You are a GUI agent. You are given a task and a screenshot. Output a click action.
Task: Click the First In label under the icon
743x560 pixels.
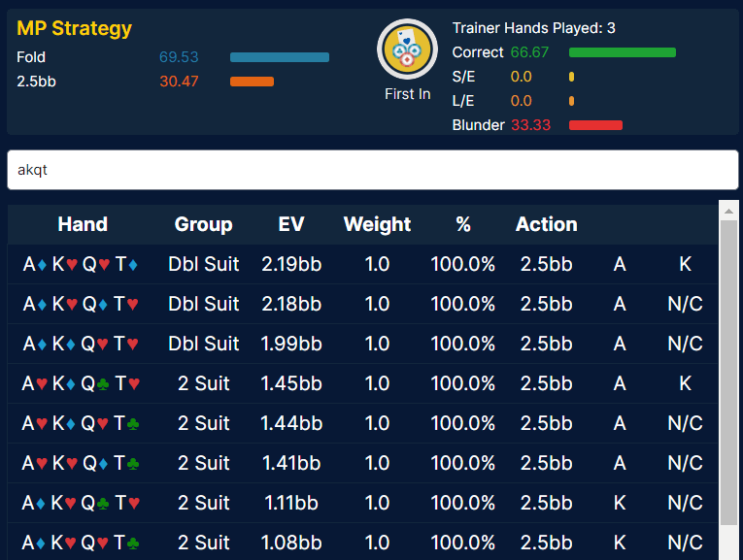click(x=407, y=94)
